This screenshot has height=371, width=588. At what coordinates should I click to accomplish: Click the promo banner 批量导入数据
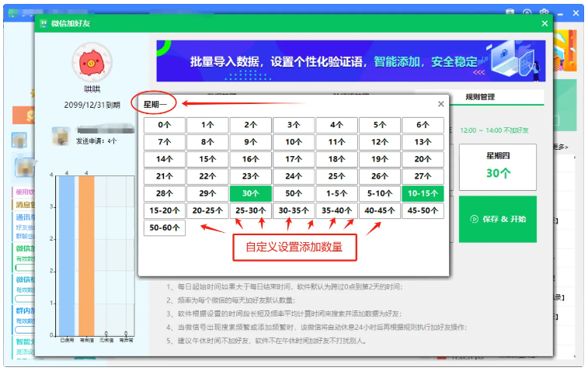(x=350, y=61)
